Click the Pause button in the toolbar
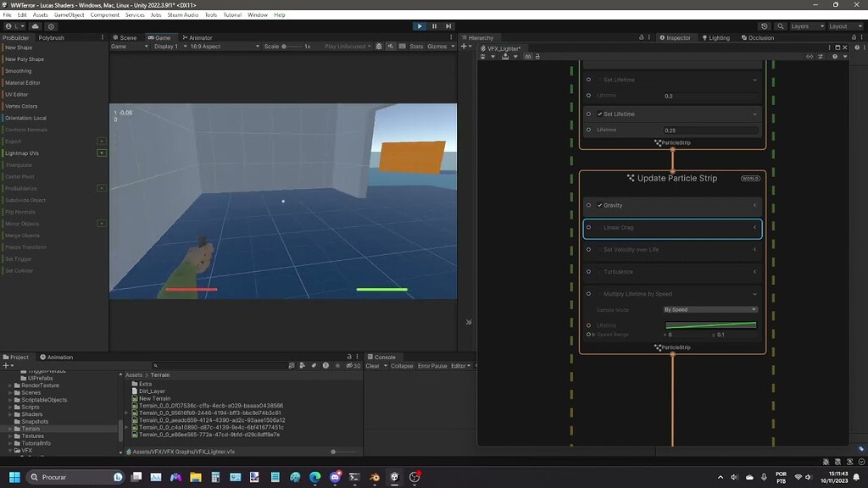The width and height of the screenshot is (868, 488). 434,26
